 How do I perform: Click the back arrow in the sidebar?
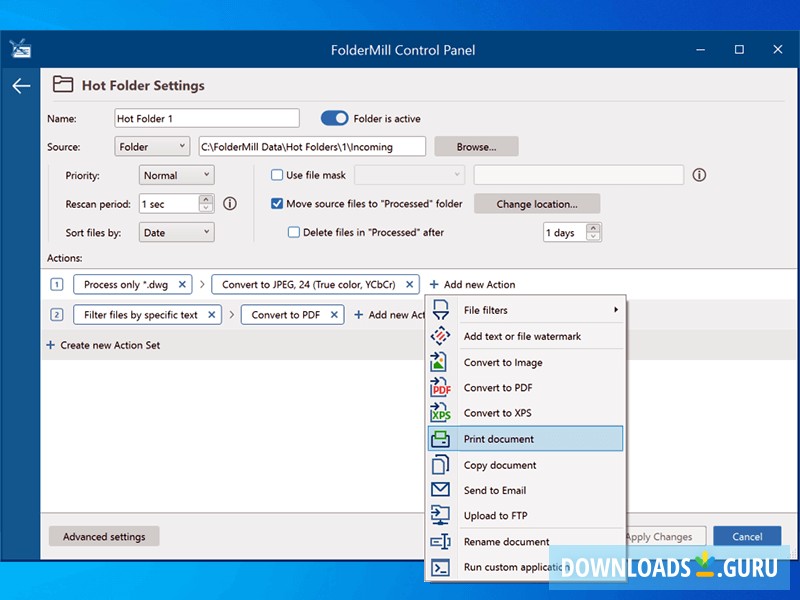[x=21, y=86]
